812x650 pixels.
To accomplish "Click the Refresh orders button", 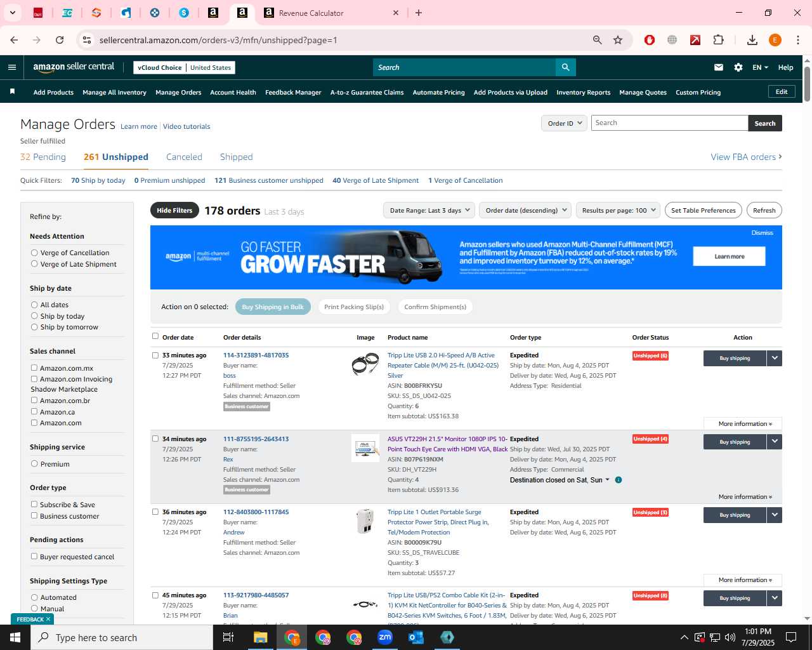I will (x=764, y=210).
